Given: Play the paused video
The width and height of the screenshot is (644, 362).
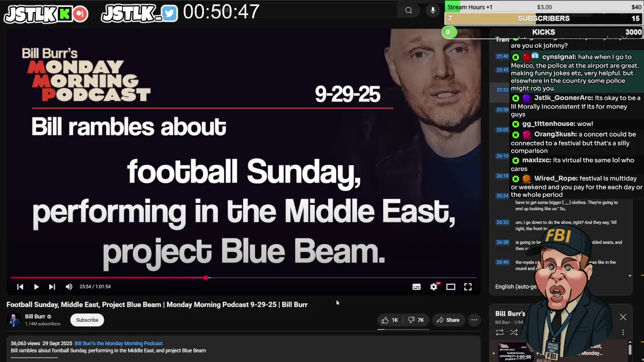Looking at the screenshot, I should (36, 287).
